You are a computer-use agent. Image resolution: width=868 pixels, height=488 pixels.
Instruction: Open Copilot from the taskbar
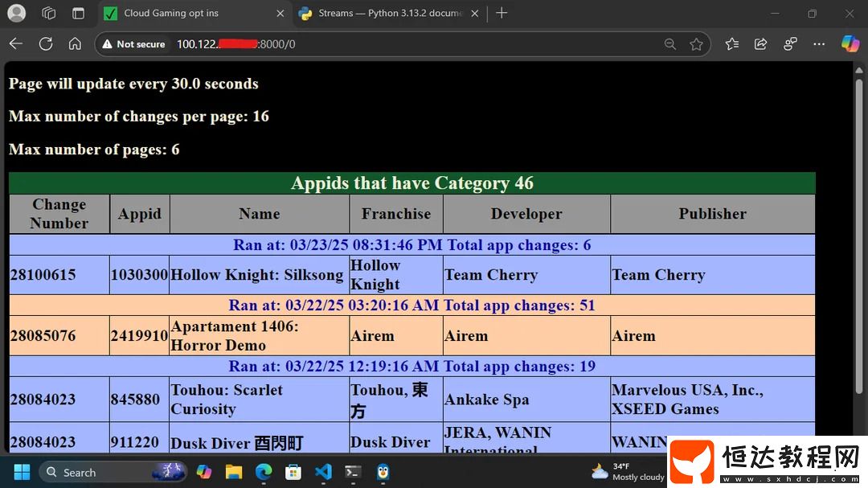203,472
